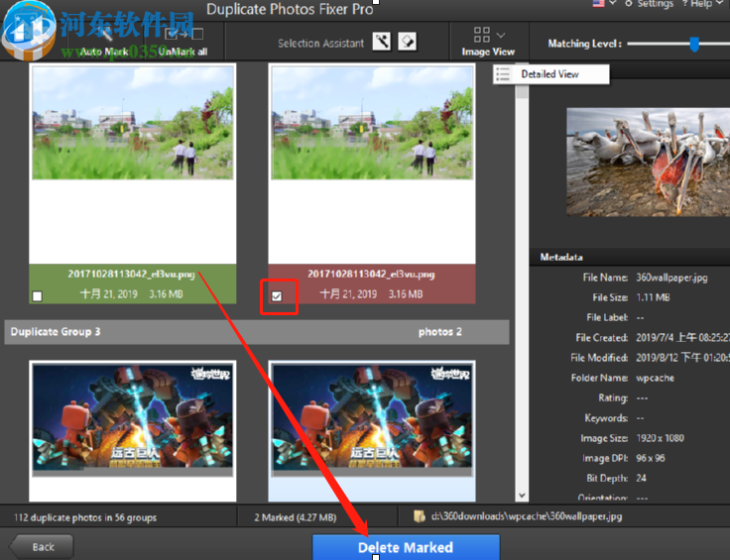This screenshot has height=560, width=730.
Task: Click "112 duplicate photos in 56 groups" status
Action: tap(85, 517)
